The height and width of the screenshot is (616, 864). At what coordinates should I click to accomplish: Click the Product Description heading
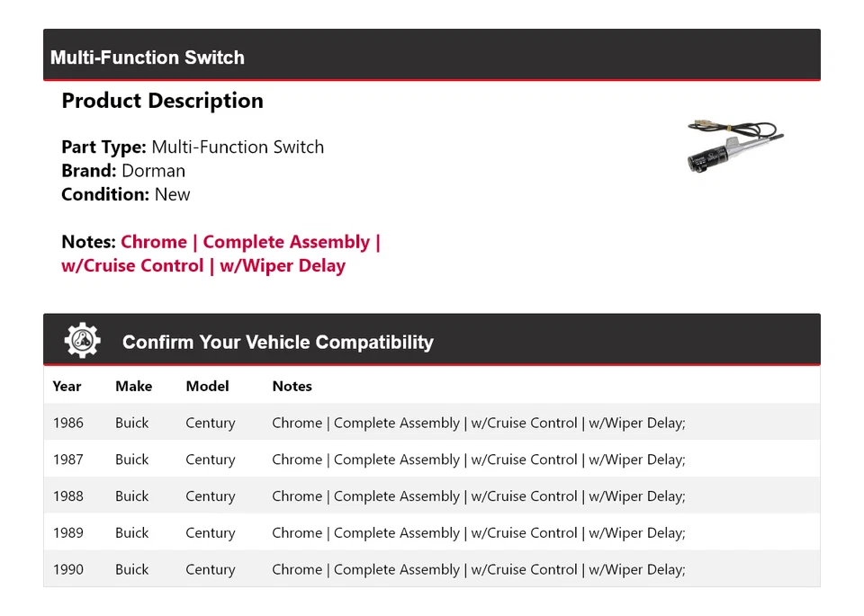162,101
